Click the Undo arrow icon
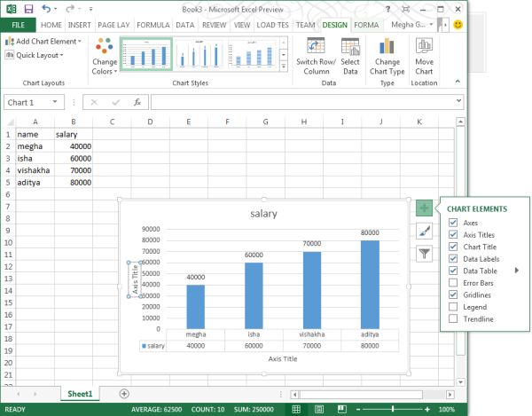The image size is (532, 416). pyautogui.click(x=46, y=9)
